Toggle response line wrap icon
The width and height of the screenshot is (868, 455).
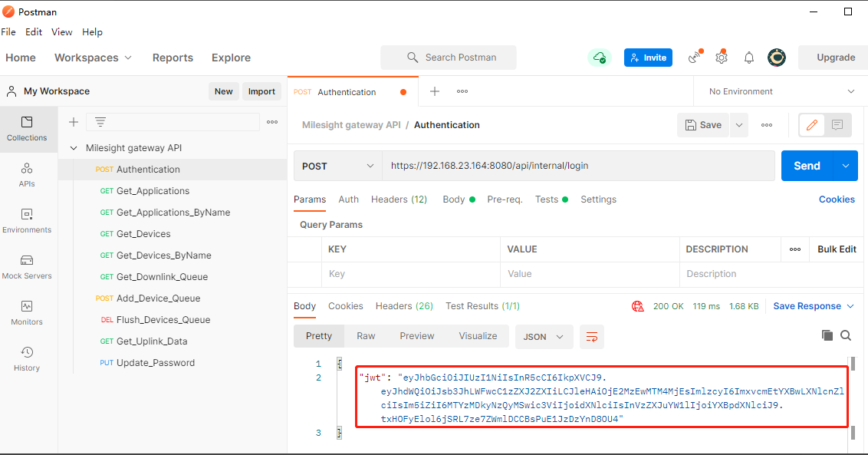point(592,337)
